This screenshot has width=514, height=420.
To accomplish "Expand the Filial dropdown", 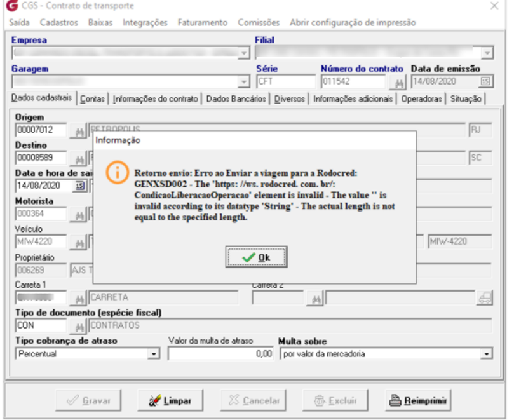I will coord(487,53).
